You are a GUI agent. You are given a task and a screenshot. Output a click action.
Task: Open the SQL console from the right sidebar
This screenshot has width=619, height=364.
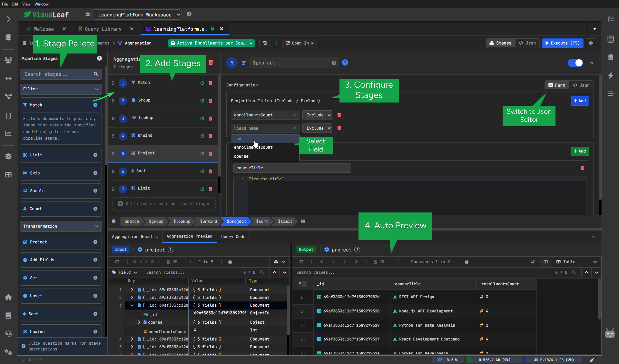click(610, 39)
